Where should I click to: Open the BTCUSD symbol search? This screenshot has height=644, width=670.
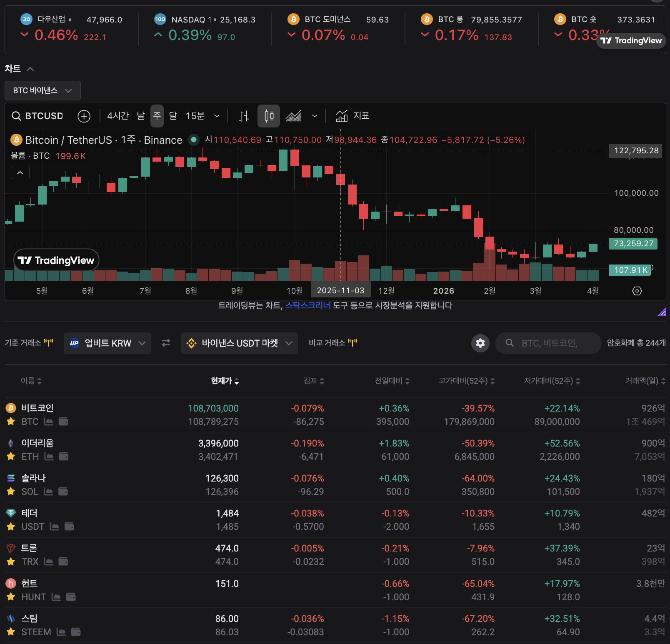pyautogui.click(x=37, y=116)
